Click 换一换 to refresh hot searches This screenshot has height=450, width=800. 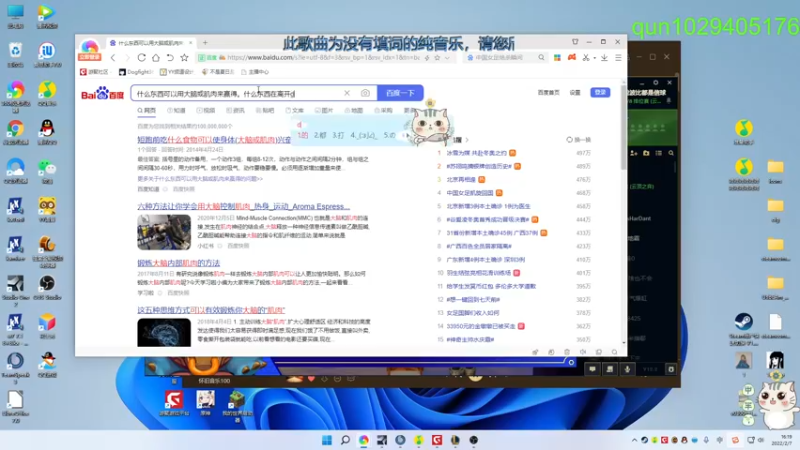point(579,140)
